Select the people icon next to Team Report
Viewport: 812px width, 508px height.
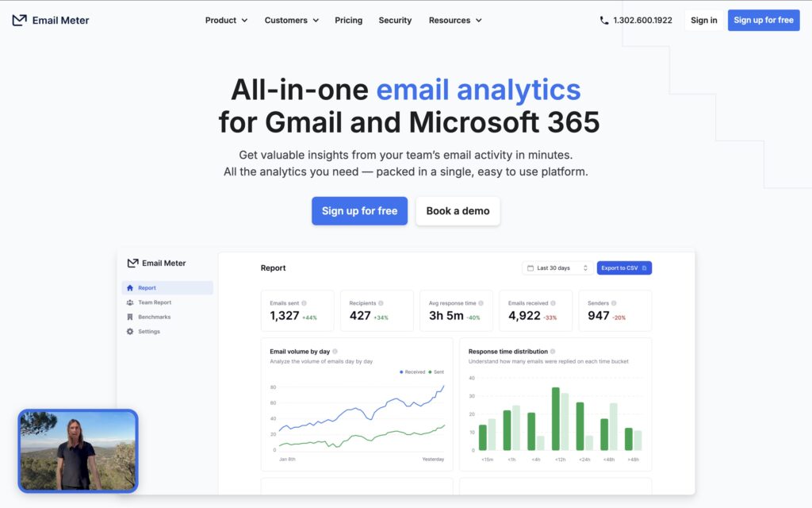tap(130, 302)
